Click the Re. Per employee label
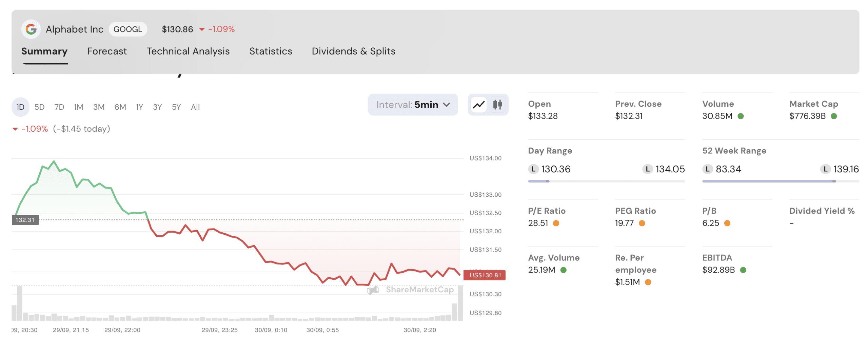Image resolution: width=868 pixels, height=343 pixels. pyautogui.click(x=636, y=263)
